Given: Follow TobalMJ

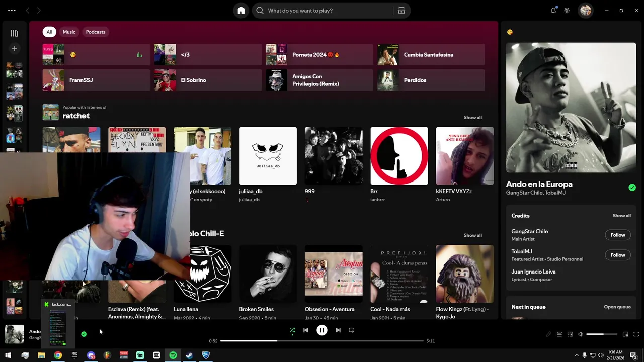Looking at the screenshot, I should pyautogui.click(x=618, y=255).
